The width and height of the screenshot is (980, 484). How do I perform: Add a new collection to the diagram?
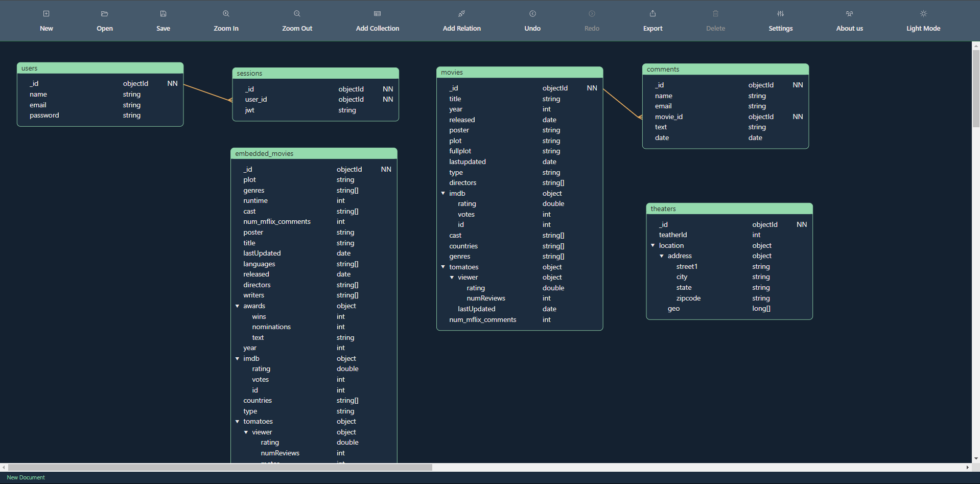click(377, 14)
